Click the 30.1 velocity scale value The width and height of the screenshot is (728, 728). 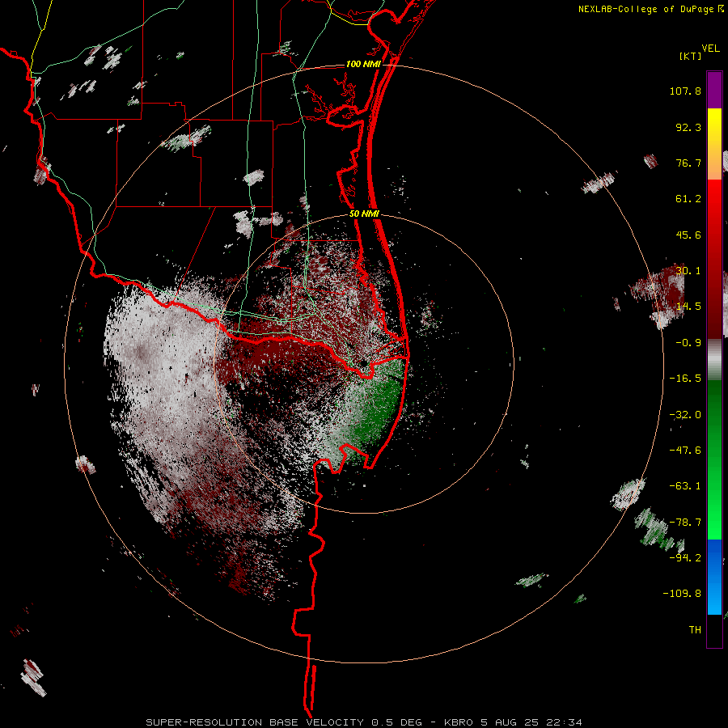[688, 271]
